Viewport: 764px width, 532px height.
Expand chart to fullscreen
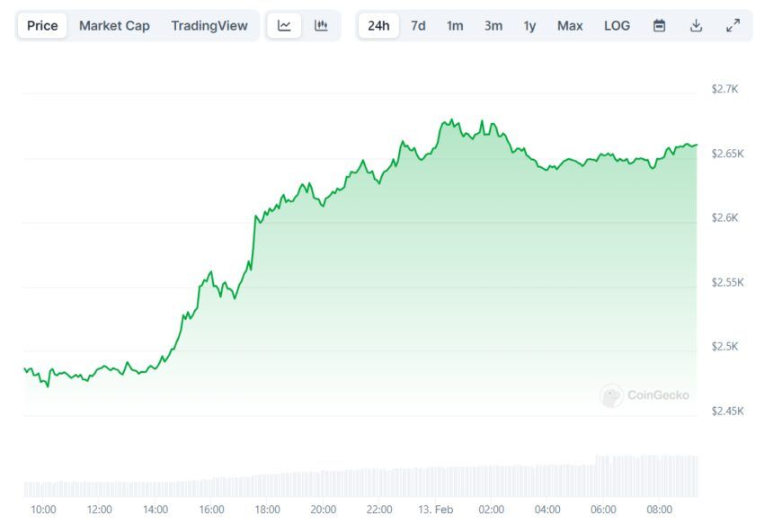(x=733, y=25)
